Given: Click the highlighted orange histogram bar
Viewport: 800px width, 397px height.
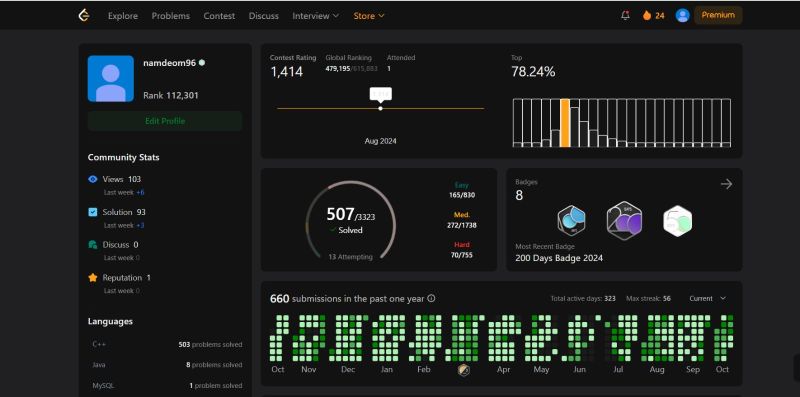Looking at the screenshot, I should (x=565, y=123).
